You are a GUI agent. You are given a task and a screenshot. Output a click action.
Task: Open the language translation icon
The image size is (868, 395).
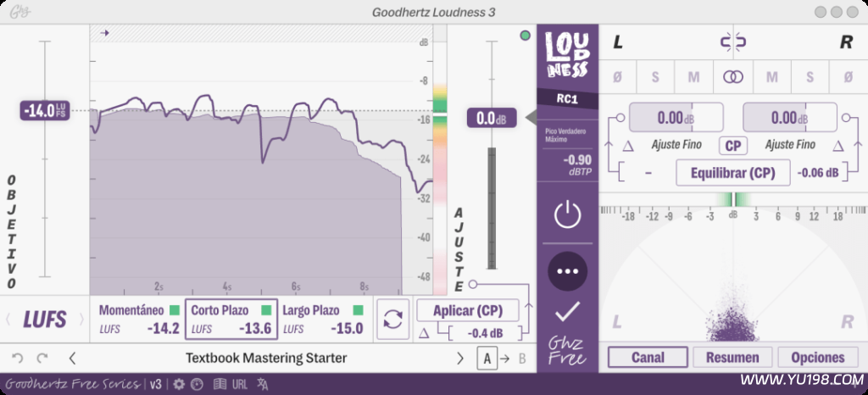(263, 384)
